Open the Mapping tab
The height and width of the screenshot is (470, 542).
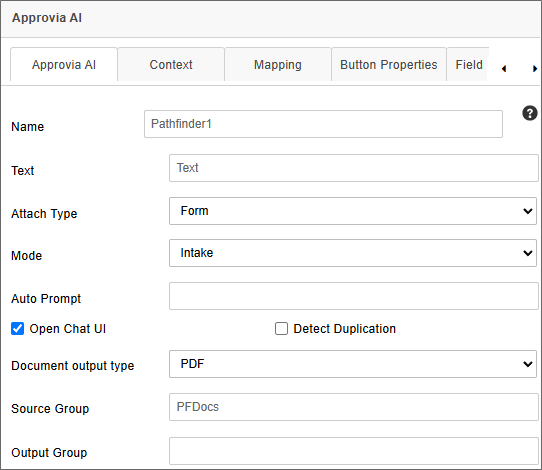278,65
